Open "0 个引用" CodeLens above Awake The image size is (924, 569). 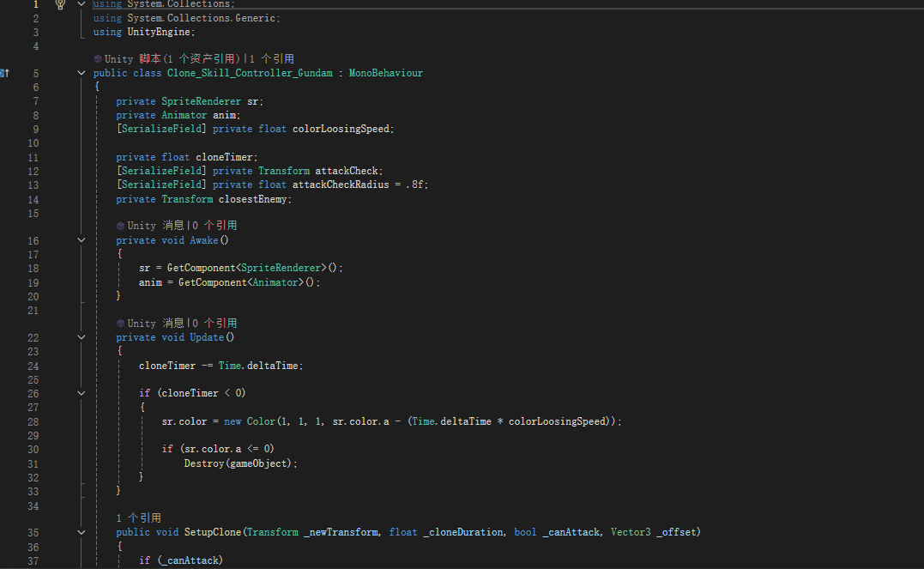(x=214, y=226)
